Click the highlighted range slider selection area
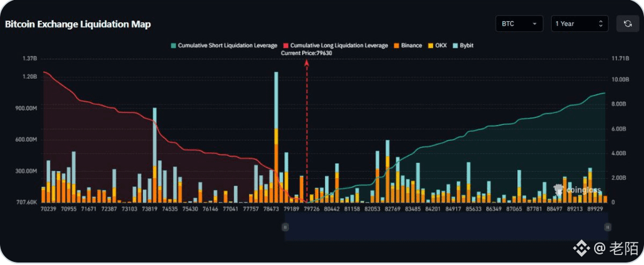 (446, 227)
